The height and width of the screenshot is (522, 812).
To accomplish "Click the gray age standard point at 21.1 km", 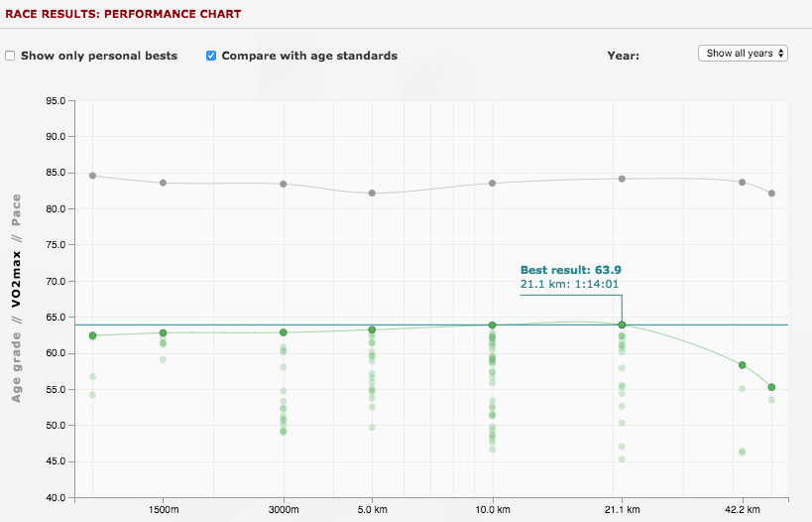I will (622, 179).
